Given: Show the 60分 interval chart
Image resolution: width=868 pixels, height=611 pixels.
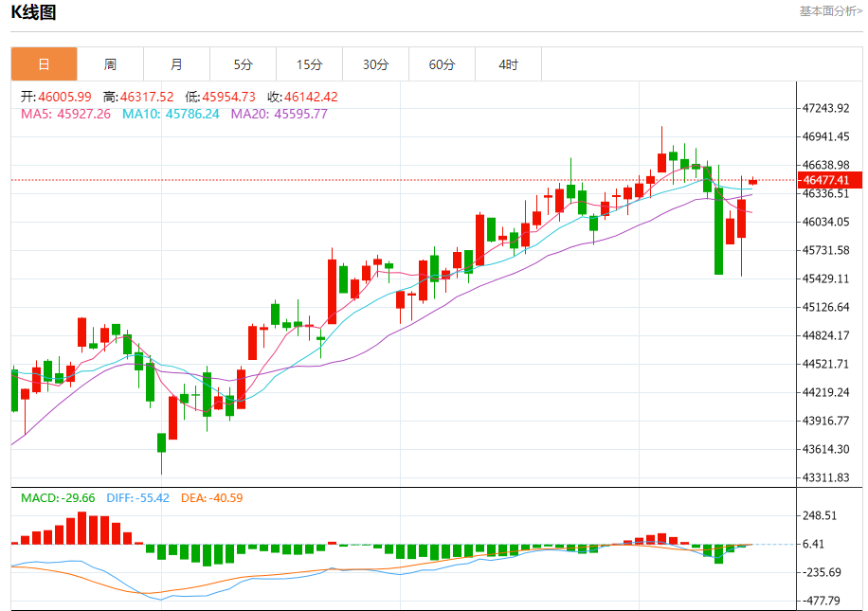Looking at the screenshot, I should [442, 64].
